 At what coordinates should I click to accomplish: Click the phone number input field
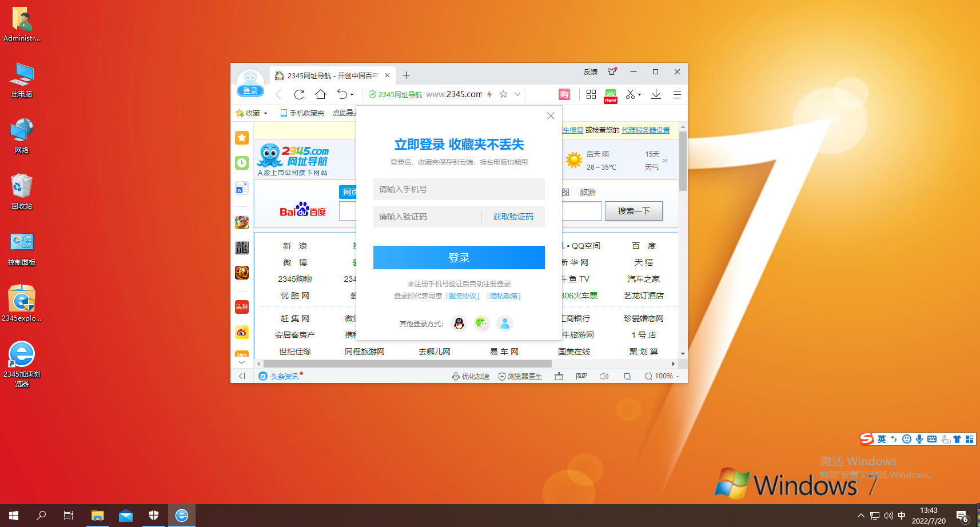click(459, 189)
